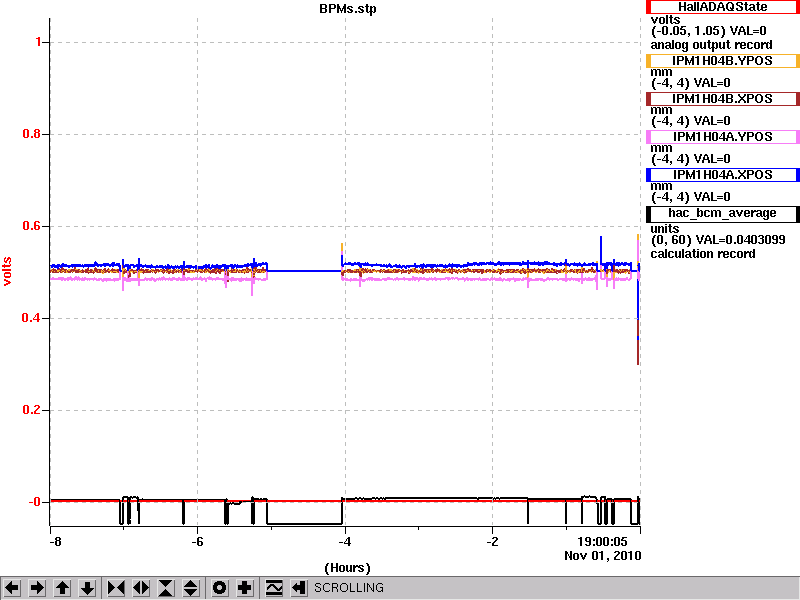Click the return-to-scrolling arrow icon
Screen dimensions: 800x600
point(299,588)
